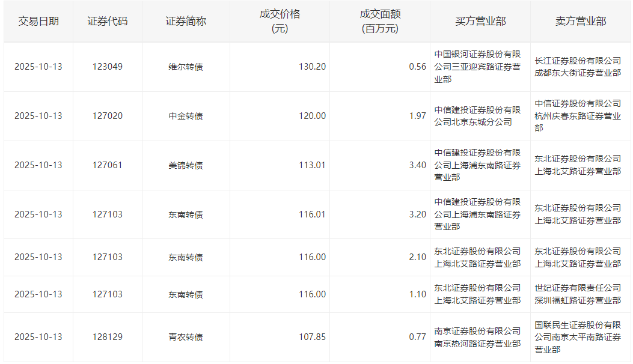633x364 pixels.
Task: Click the 青农转债 bond name
Action: coord(186,338)
